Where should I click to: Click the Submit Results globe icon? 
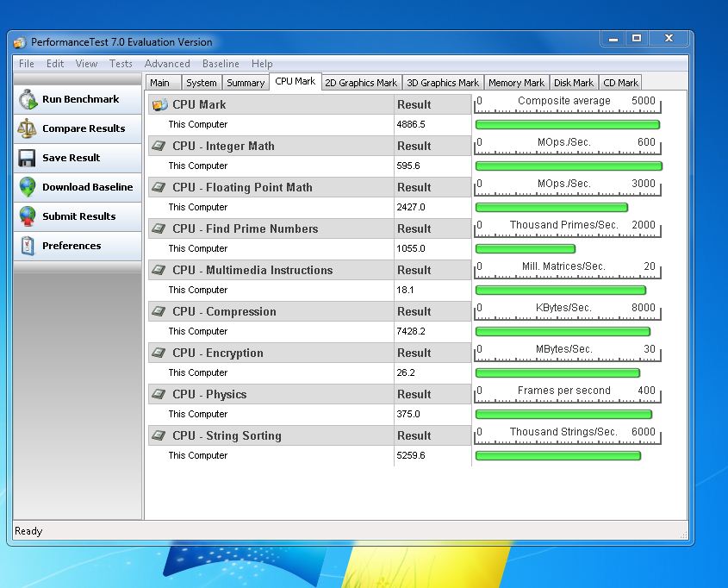click(28, 216)
